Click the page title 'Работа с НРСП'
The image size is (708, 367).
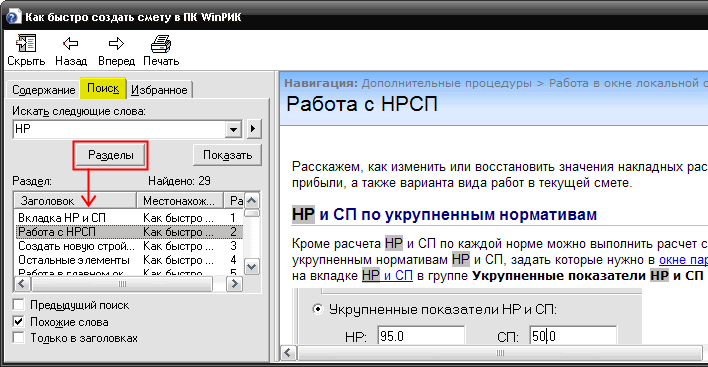(x=362, y=104)
